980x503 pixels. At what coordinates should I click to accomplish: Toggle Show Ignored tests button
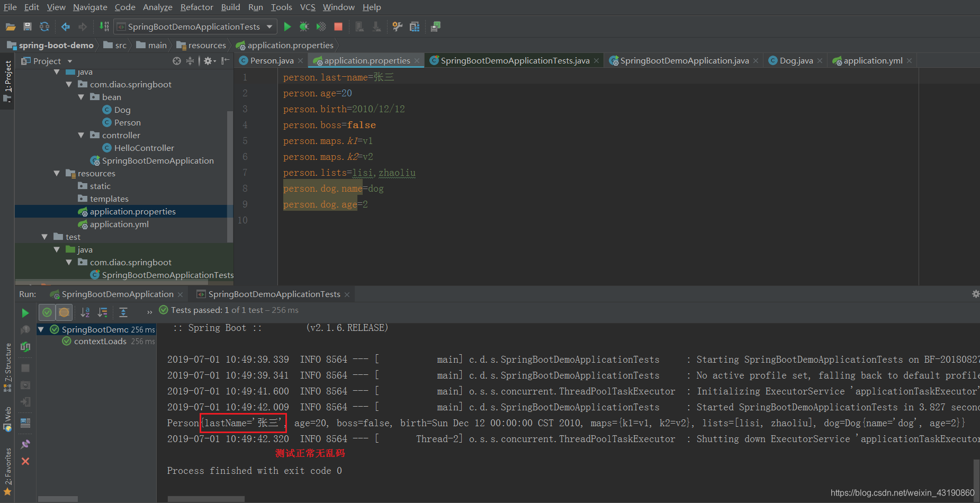[x=64, y=312]
